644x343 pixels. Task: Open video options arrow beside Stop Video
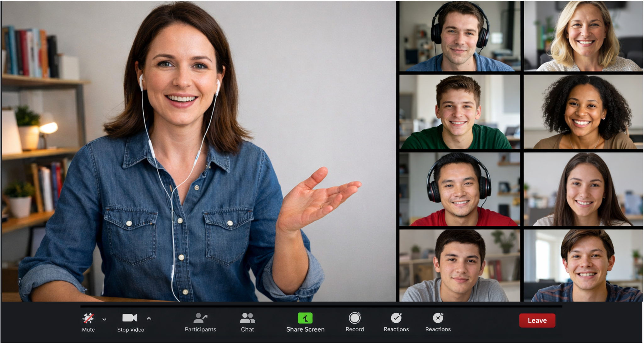pos(149,318)
